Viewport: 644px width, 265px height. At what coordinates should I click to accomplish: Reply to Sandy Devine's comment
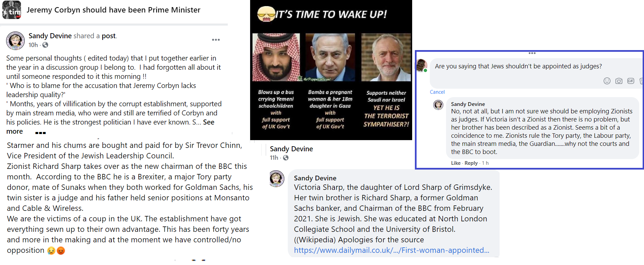471,163
